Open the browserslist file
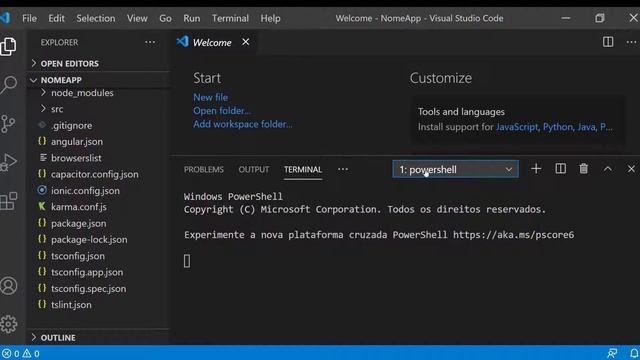This screenshot has height=360, width=640. pos(76,158)
